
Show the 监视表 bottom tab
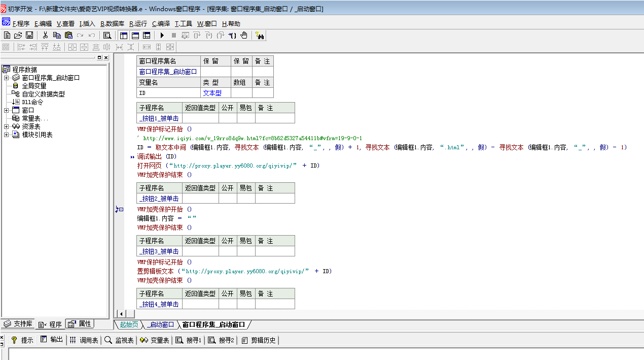pyautogui.click(x=119, y=340)
